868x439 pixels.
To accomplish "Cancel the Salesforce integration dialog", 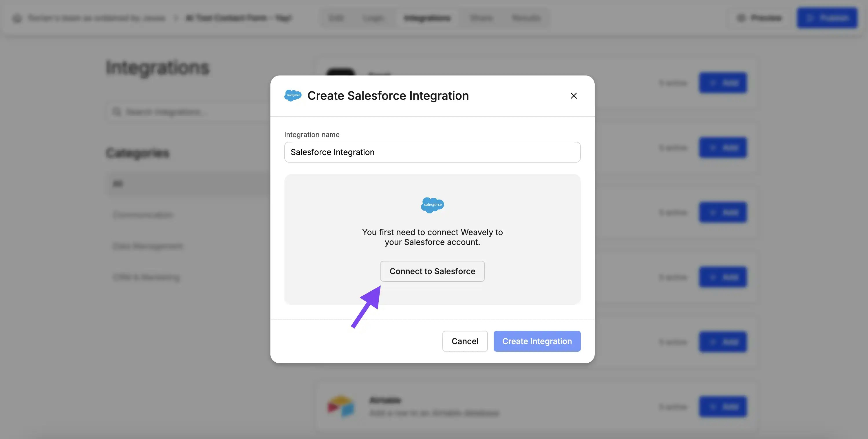I will [465, 341].
